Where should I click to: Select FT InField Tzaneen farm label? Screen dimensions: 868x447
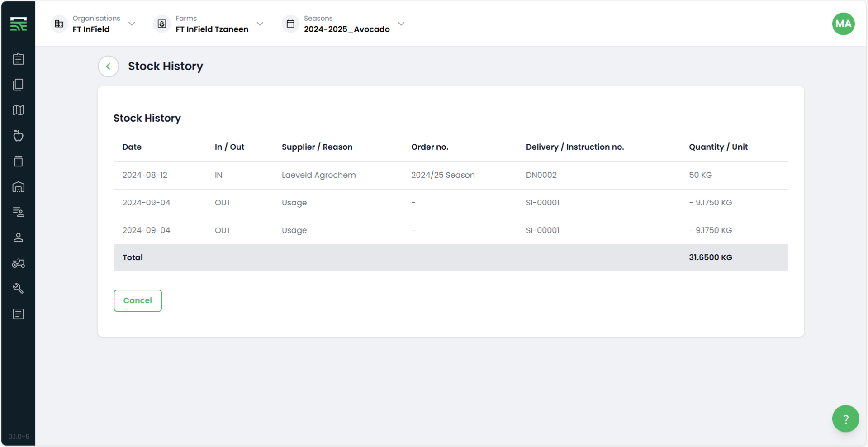pyautogui.click(x=212, y=29)
